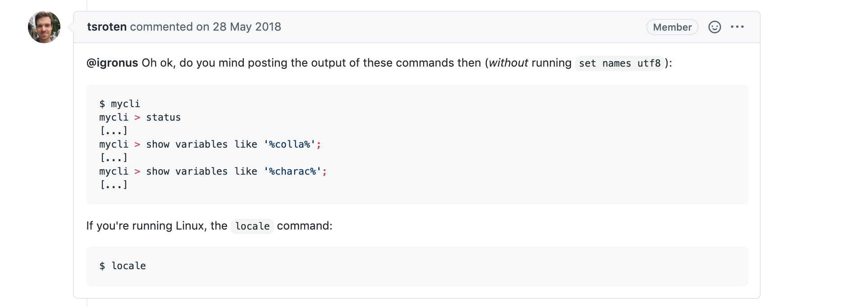Open the @igronus mention link
The image size is (868, 307).
[x=112, y=63]
